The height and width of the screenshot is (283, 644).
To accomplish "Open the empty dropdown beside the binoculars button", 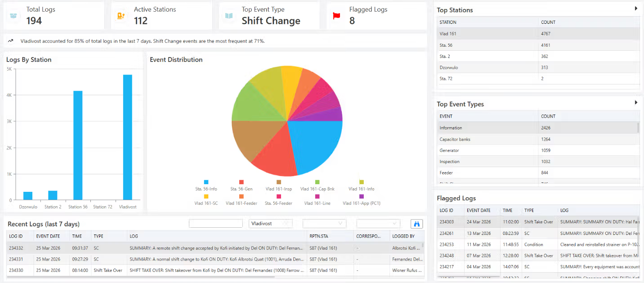I will 378,223.
